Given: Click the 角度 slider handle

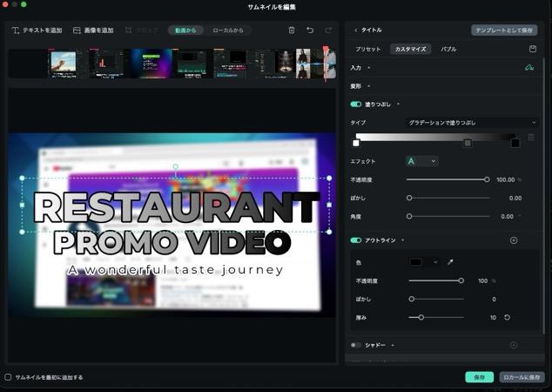Looking at the screenshot, I should point(409,216).
